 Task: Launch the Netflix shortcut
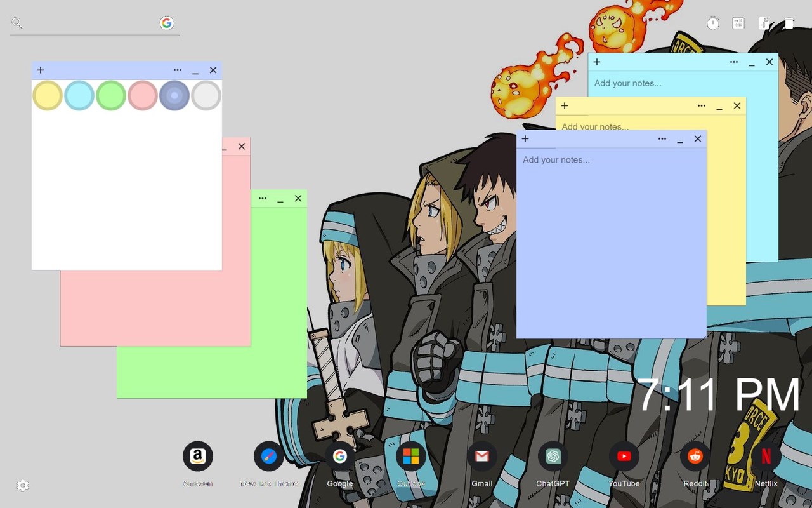[766, 456]
